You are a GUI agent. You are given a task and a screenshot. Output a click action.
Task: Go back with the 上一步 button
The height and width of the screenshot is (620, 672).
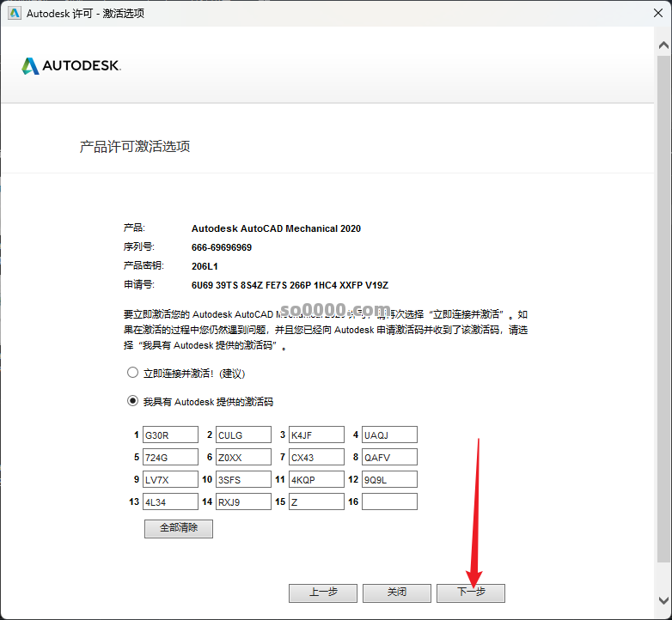322,593
